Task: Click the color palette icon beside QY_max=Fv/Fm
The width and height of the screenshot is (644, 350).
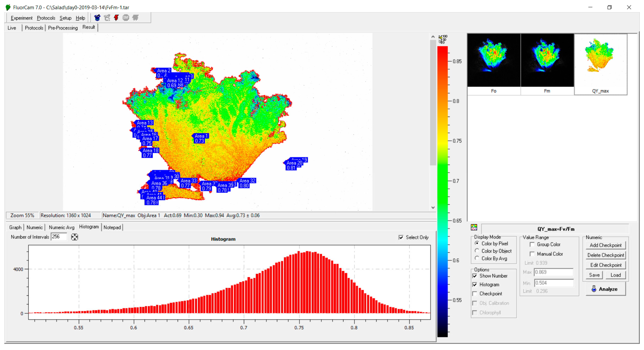Action: (x=474, y=227)
